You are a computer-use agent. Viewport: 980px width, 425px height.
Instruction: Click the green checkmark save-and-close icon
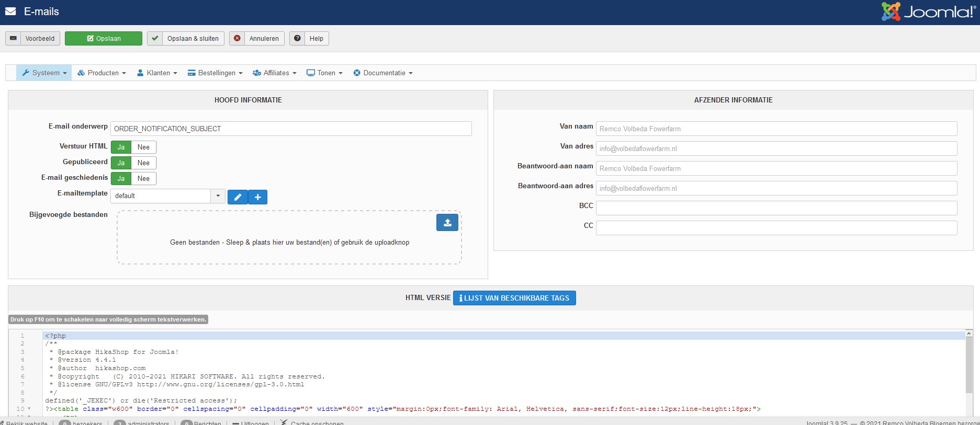coord(155,39)
